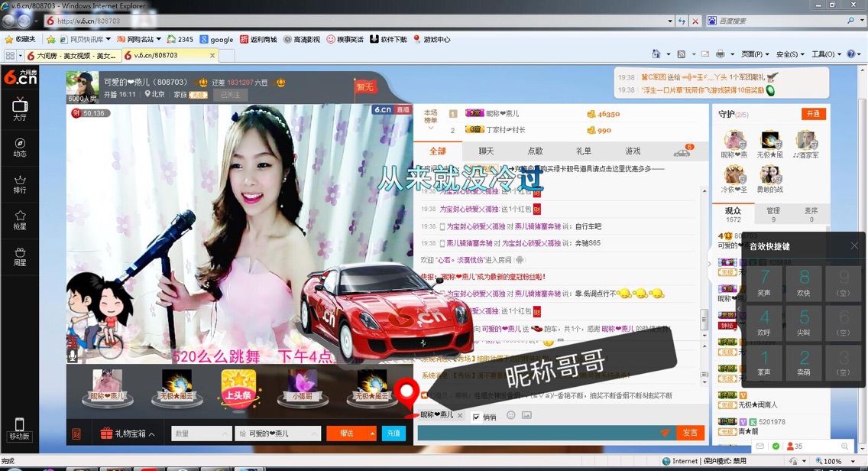The image size is (868, 471).
Task: Switch to browser tab 六间房 - 美女视频
Action: click(x=73, y=55)
